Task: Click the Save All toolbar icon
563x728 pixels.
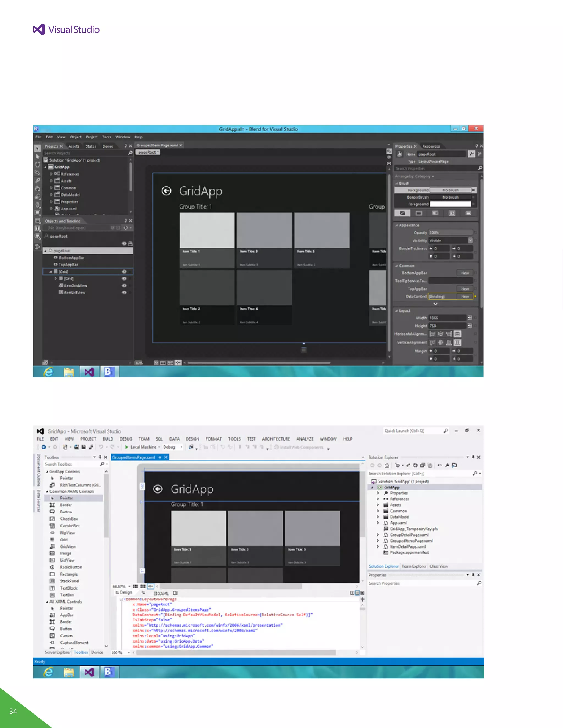Action: (91, 447)
